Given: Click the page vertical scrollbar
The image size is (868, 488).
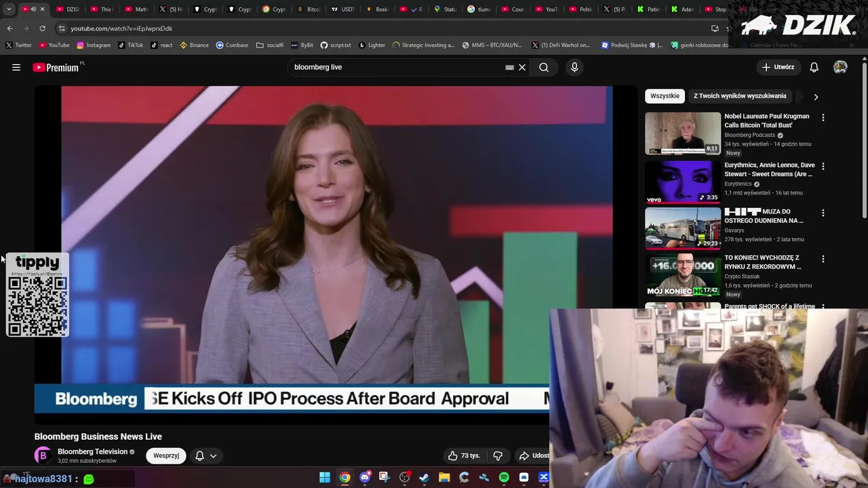Looking at the screenshot, I should tap(864, 139).
